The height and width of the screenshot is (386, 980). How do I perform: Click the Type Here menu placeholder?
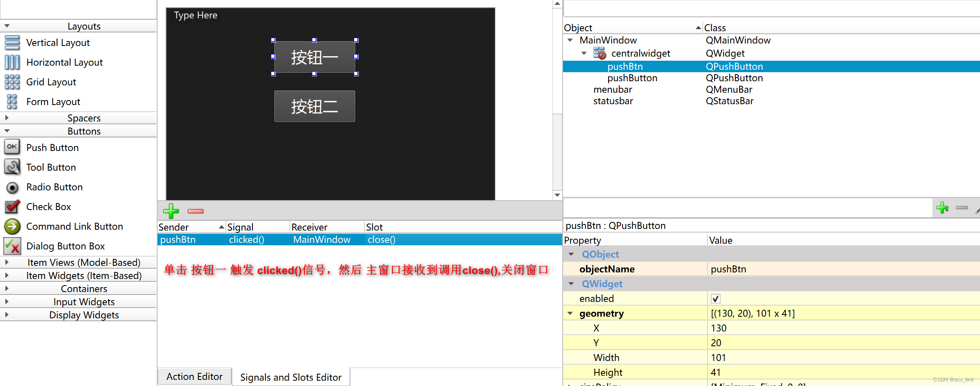pos(196,15)
